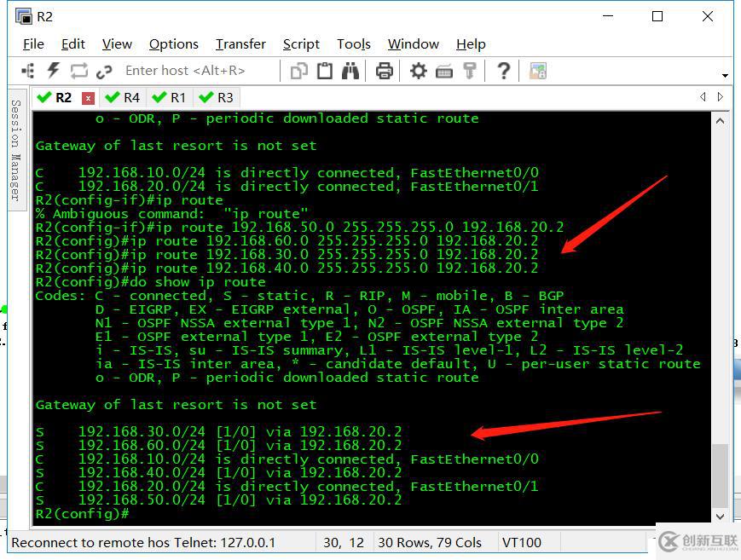Click the static route 192.168.30.0/24 entry

(x=219, y=431)
